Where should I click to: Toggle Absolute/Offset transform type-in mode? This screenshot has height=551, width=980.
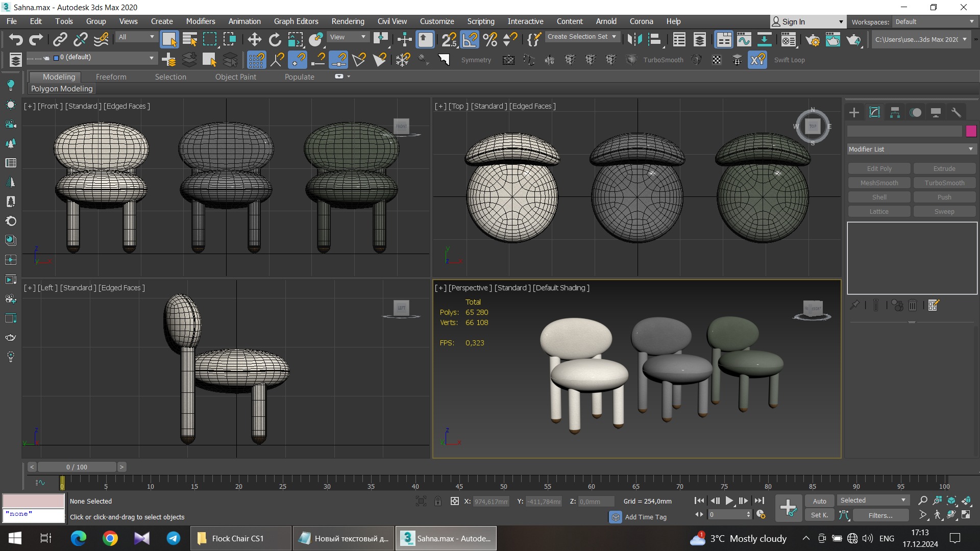[455, 501]
